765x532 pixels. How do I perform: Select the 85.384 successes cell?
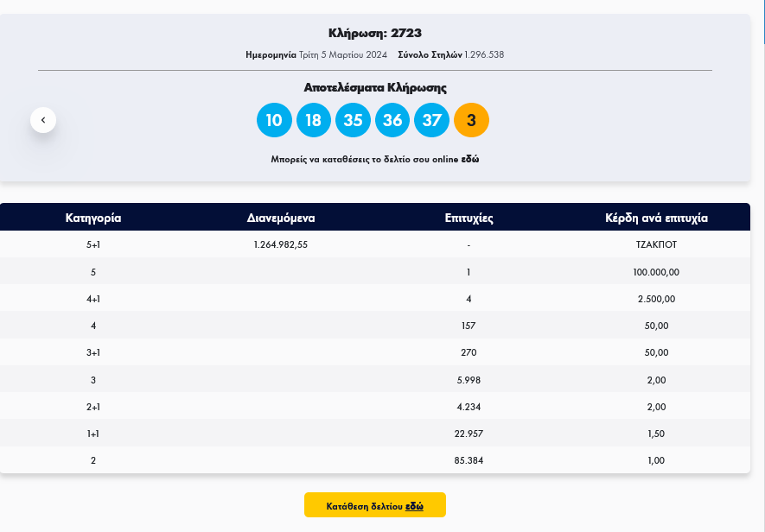tap(469, 460)
